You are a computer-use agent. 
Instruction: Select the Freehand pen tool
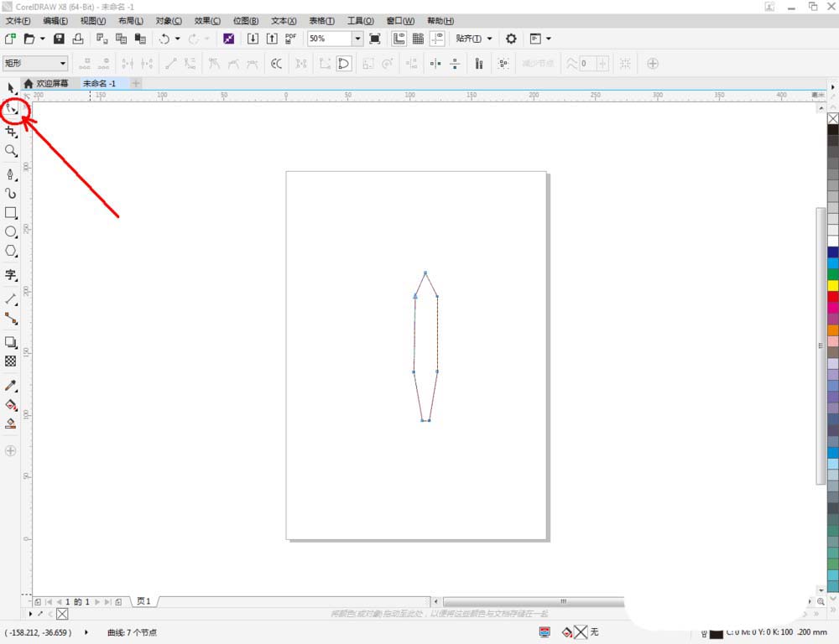(11, 174)
